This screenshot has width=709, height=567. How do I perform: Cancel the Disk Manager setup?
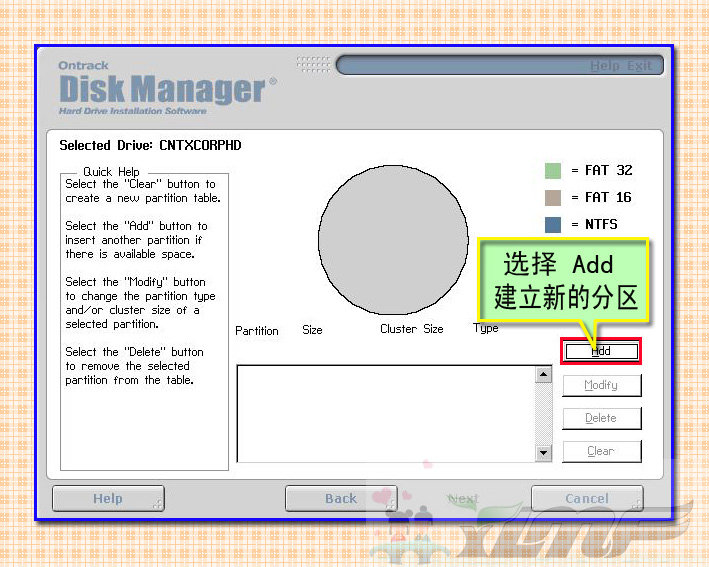click(x=587, y=498)
